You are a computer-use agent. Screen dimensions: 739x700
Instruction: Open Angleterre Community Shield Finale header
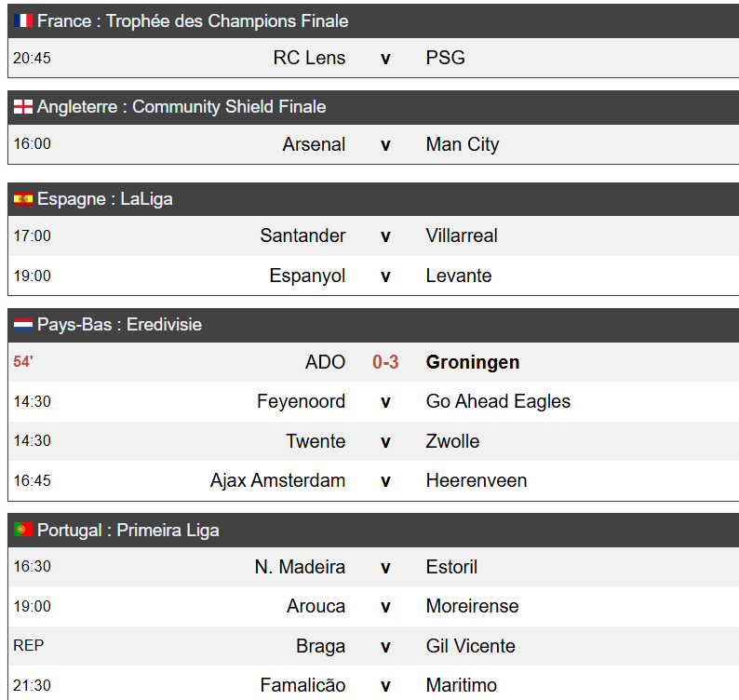[x=373, y=107]
